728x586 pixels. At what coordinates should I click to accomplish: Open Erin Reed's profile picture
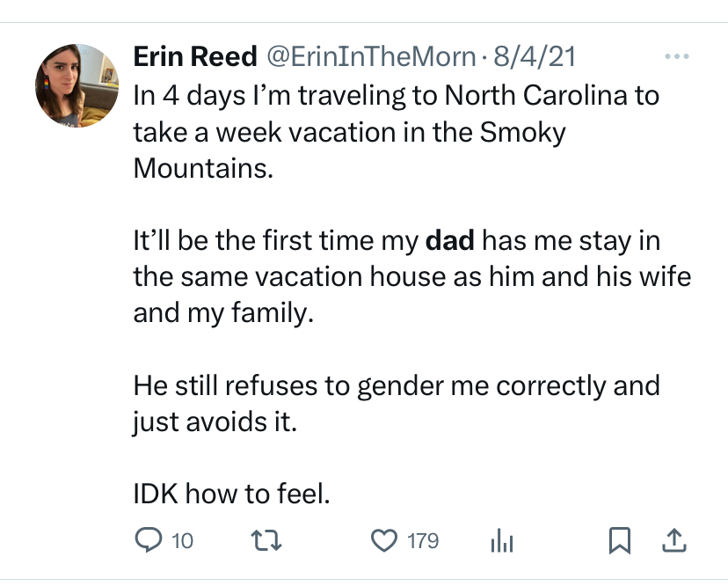(x=76, y=85)
